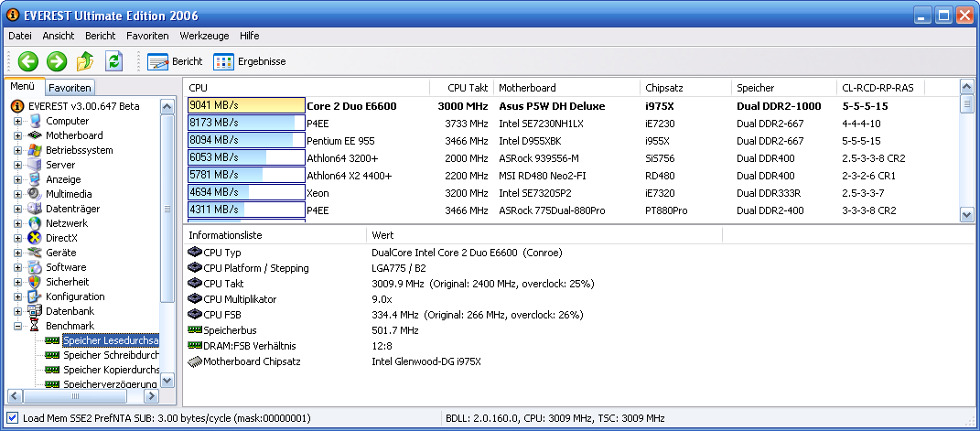Image resolution: width=980 pixels, height=431 pixels.
Task: Click the Betriebssystem Windows flag icon
Action: 35,150
